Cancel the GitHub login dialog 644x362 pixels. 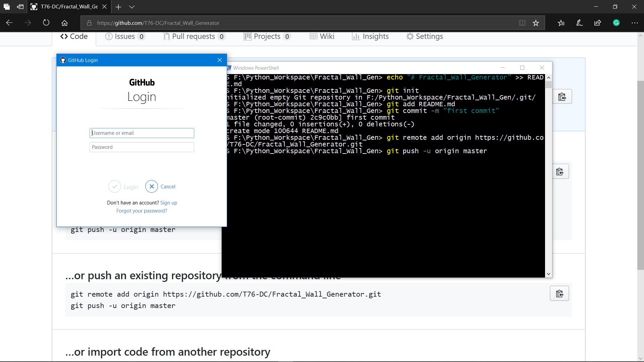pyautogui.click(x=160, y=186)
